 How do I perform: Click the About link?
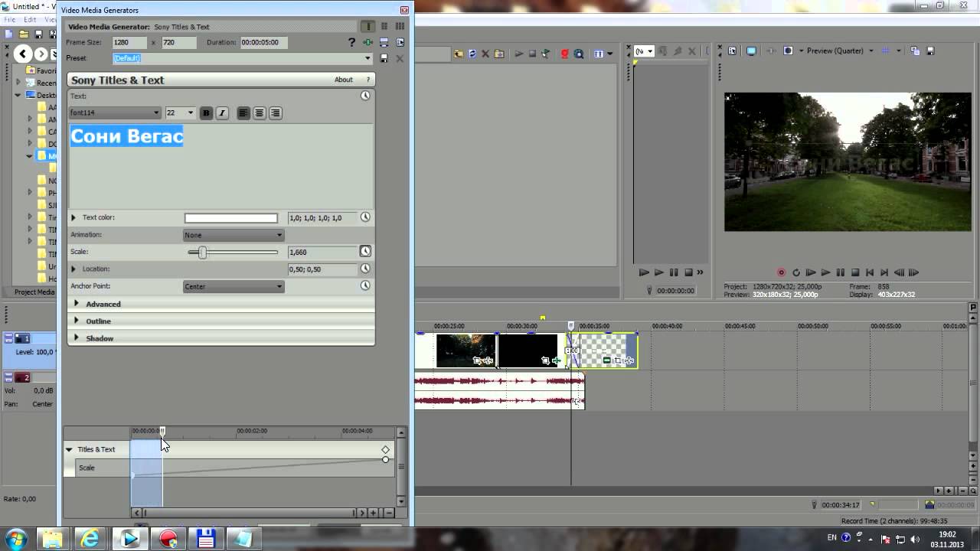pos(343,80)
